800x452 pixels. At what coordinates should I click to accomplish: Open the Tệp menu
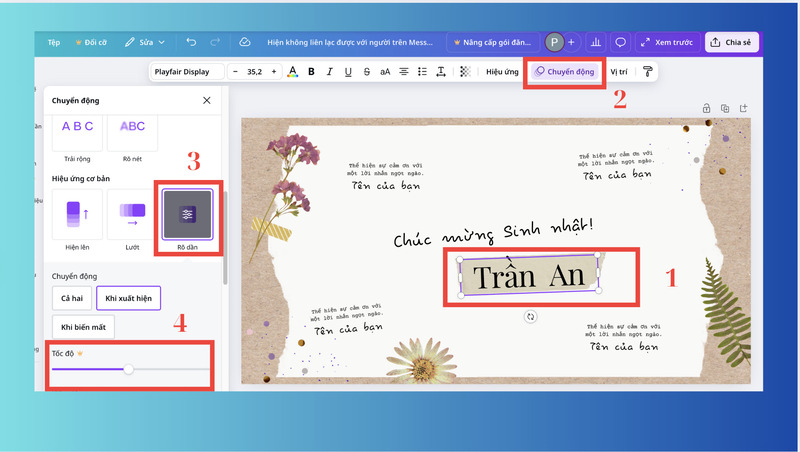tap(54, 43)
